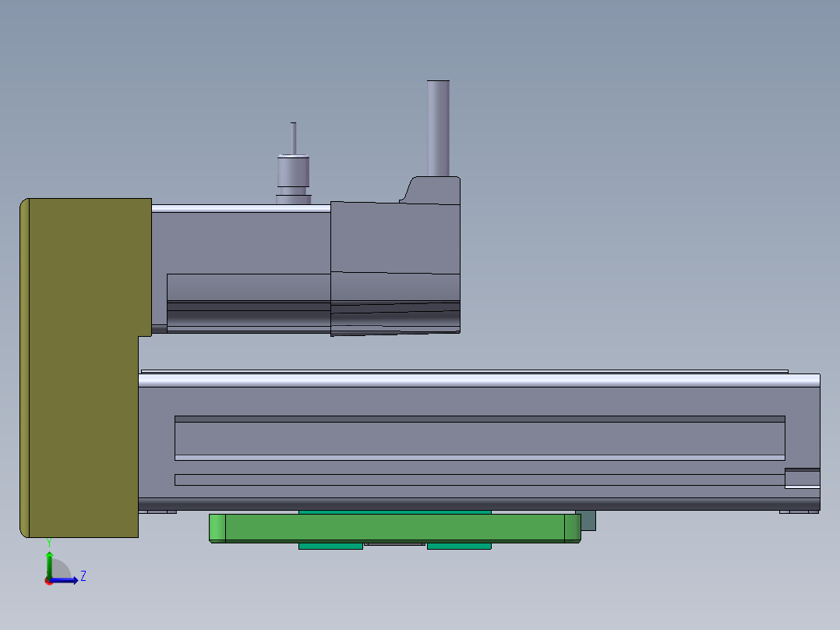Select the long lower actuator body
The image size is (840, 630).
[479, 442]
